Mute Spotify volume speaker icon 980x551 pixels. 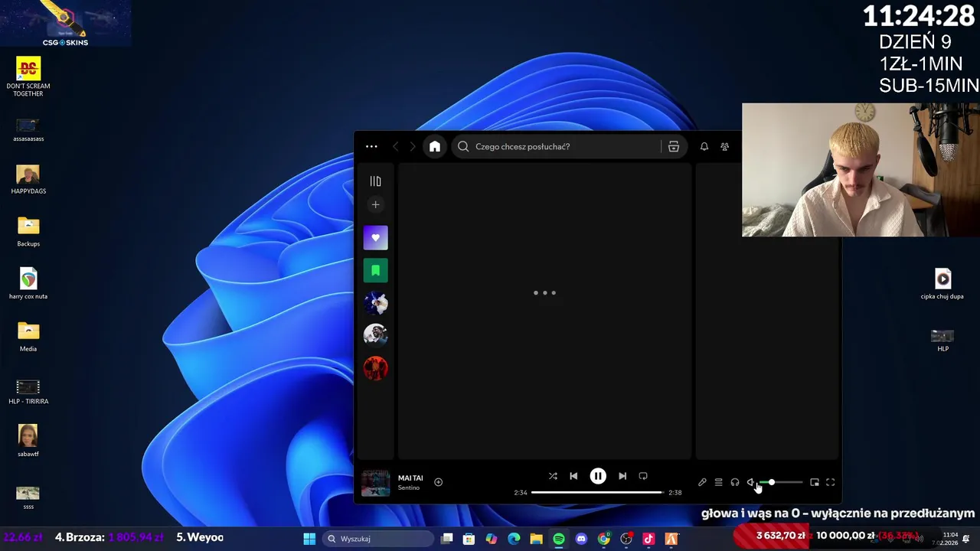[750, 482]
